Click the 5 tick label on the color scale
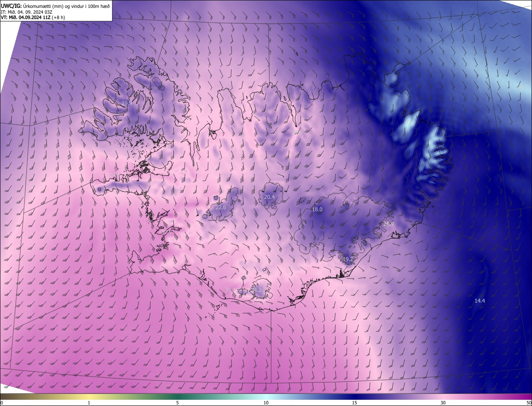Image resolution: width=532 pixels, height=406 pixels. [x=177, y=403]
